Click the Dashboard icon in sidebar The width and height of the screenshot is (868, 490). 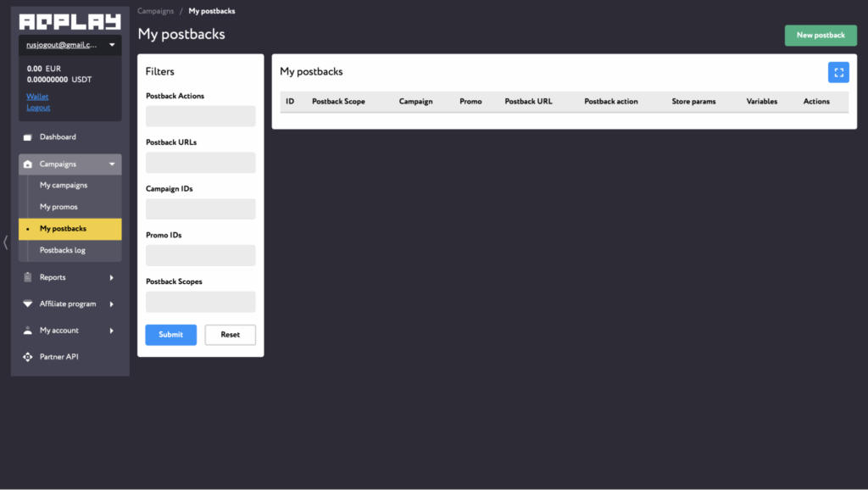(27, 137)
